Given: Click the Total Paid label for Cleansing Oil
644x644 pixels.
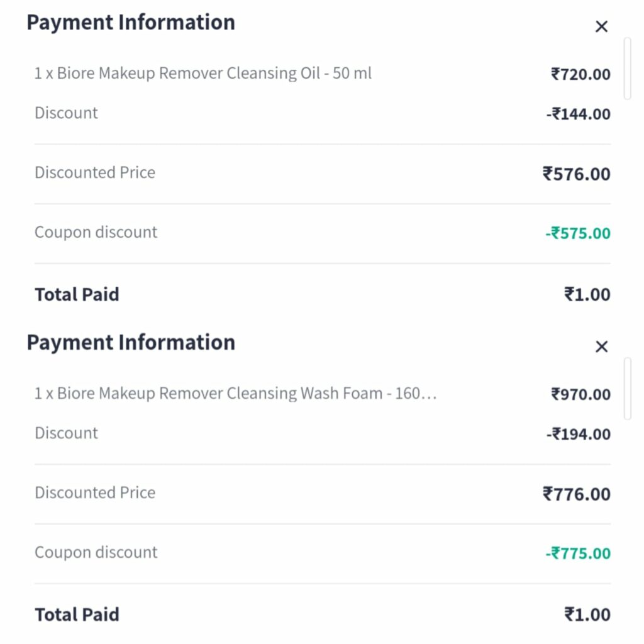Looking at the screenshot, I should point(77,294).
